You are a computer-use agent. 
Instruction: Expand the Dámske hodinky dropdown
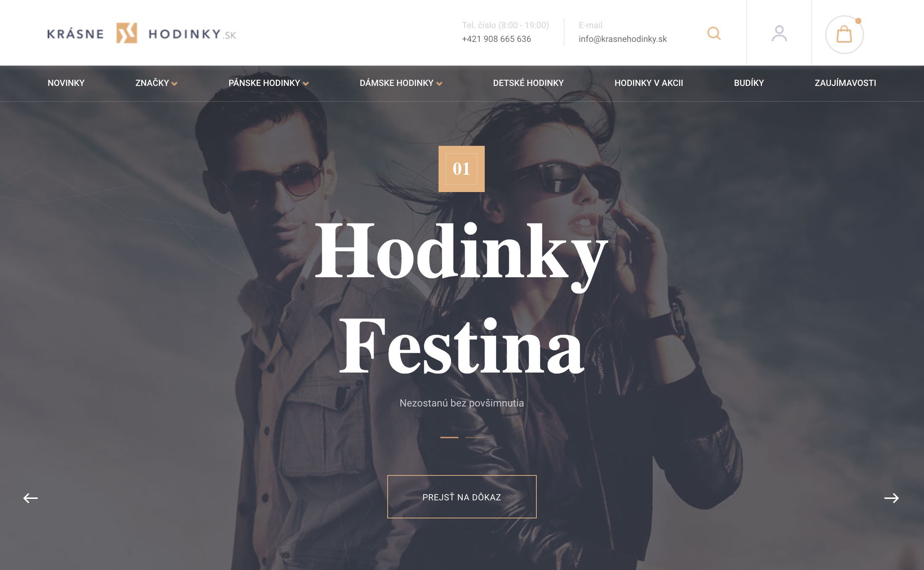(x=401, y=83)
